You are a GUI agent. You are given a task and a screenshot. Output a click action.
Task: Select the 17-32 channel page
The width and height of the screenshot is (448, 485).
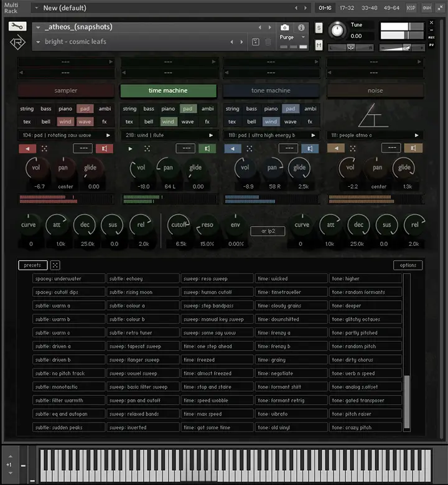click(x=347, y=7)
